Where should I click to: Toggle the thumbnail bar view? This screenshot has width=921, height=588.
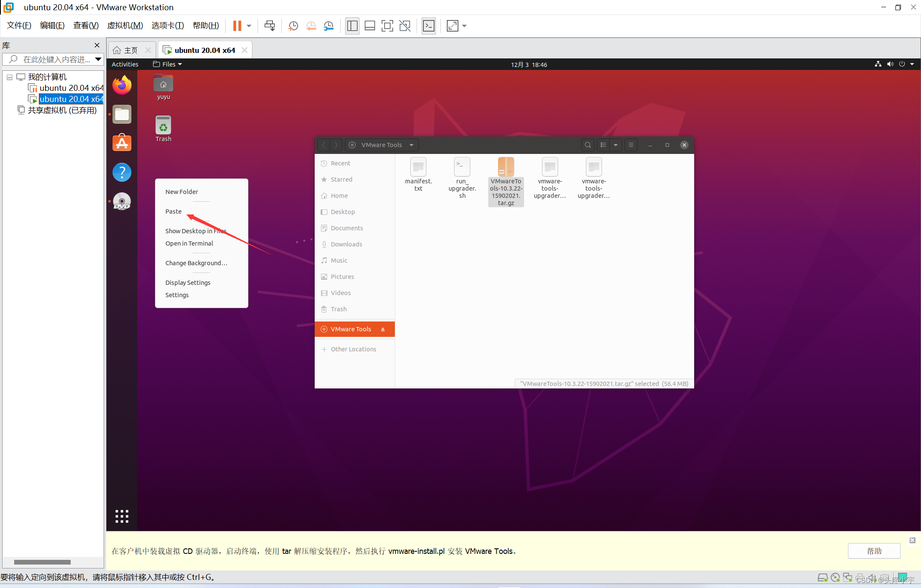370,26
